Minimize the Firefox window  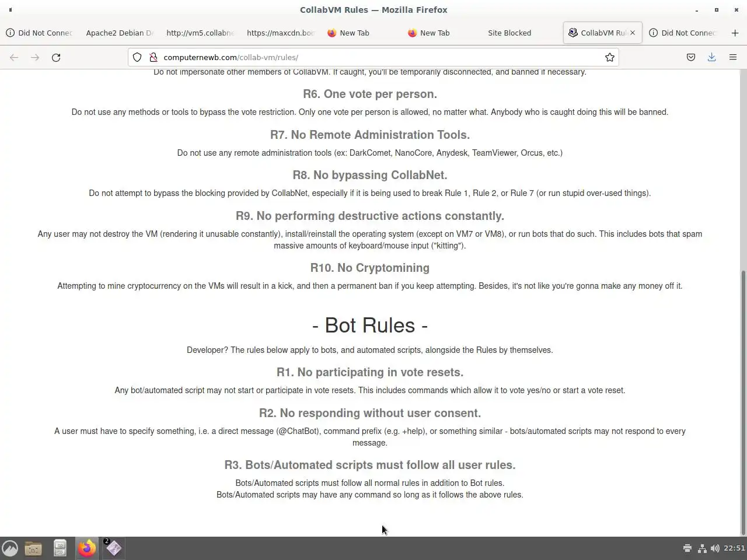click(697, 10)
